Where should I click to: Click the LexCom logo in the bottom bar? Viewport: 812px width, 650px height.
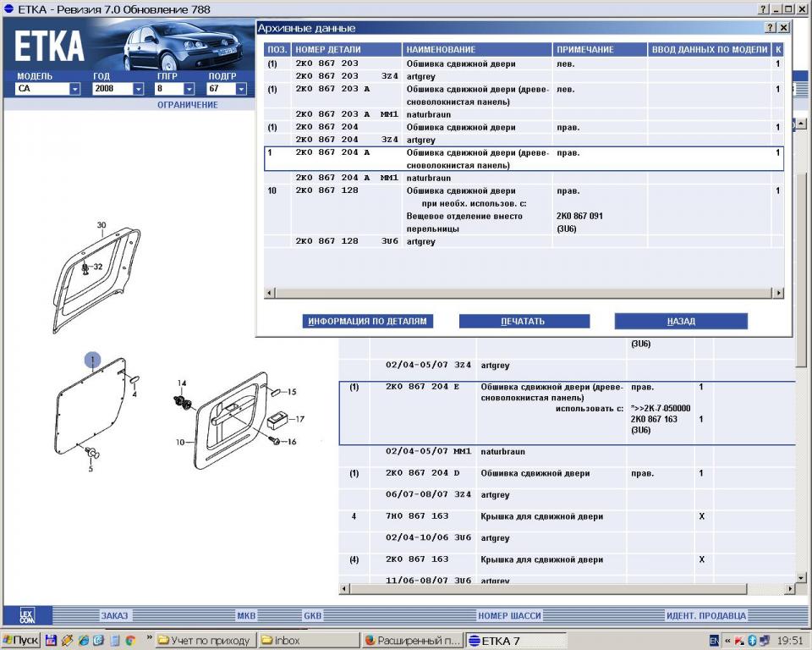(x=27, y=615)
